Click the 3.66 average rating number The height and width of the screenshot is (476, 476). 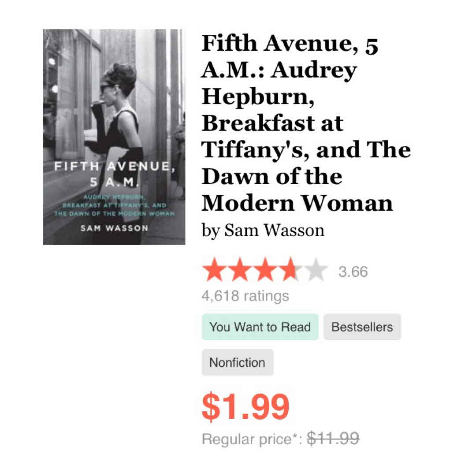pyautogui.click(x=353, y=271)
